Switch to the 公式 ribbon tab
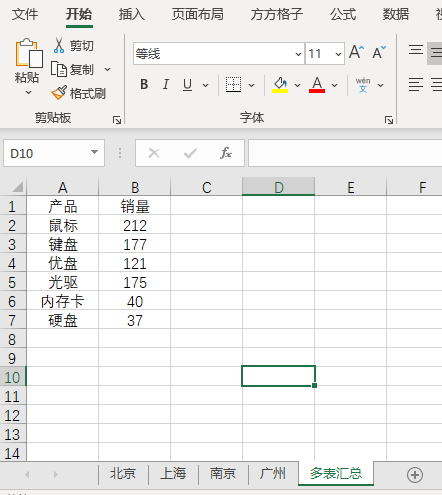Viewport: 442px width, 495px height. [343, 14]
